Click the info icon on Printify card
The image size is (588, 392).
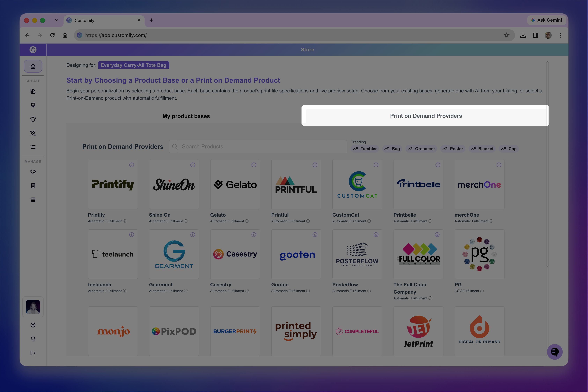(x=132, y=165)
